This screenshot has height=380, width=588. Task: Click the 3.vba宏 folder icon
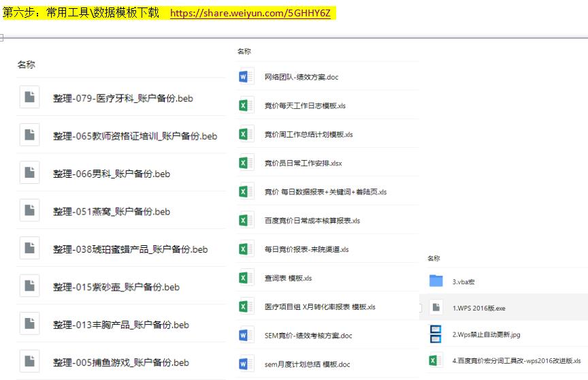436,281
